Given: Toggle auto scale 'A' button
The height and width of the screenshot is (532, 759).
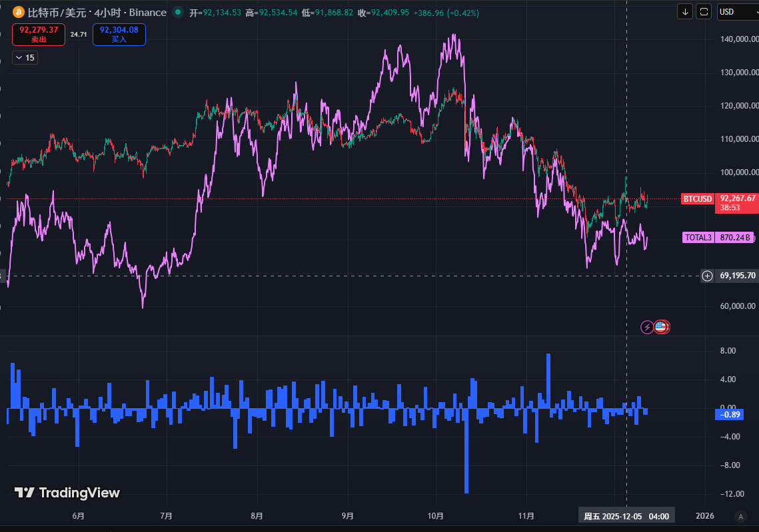Looking at the screenshot, I should pyautogui.click(x=740, y=516).
